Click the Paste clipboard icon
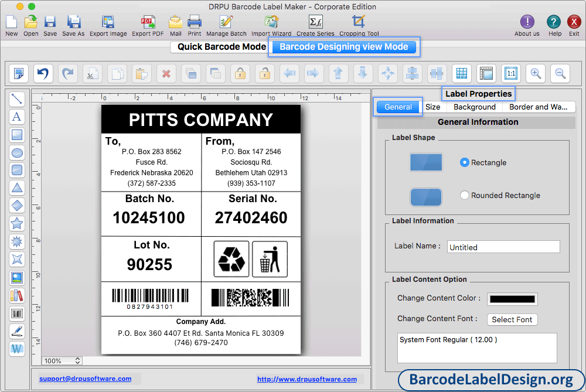 pos(142,73)
